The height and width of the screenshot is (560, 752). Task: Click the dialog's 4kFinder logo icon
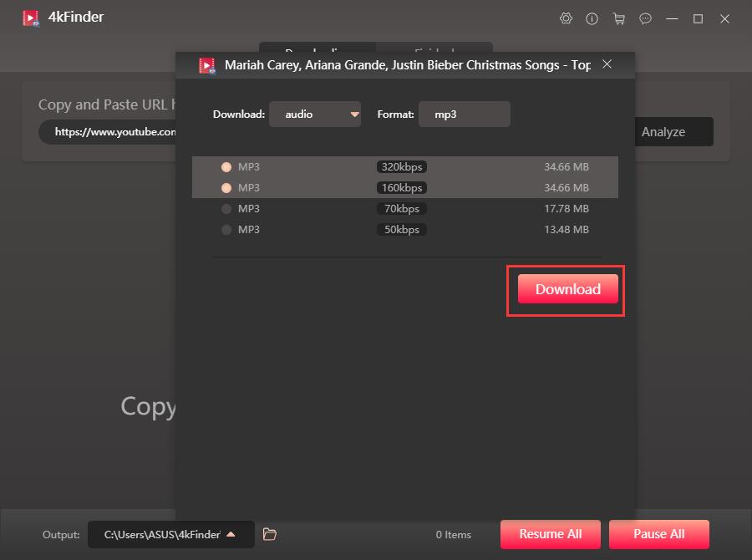pyautogui.click(x=207, y=65)
